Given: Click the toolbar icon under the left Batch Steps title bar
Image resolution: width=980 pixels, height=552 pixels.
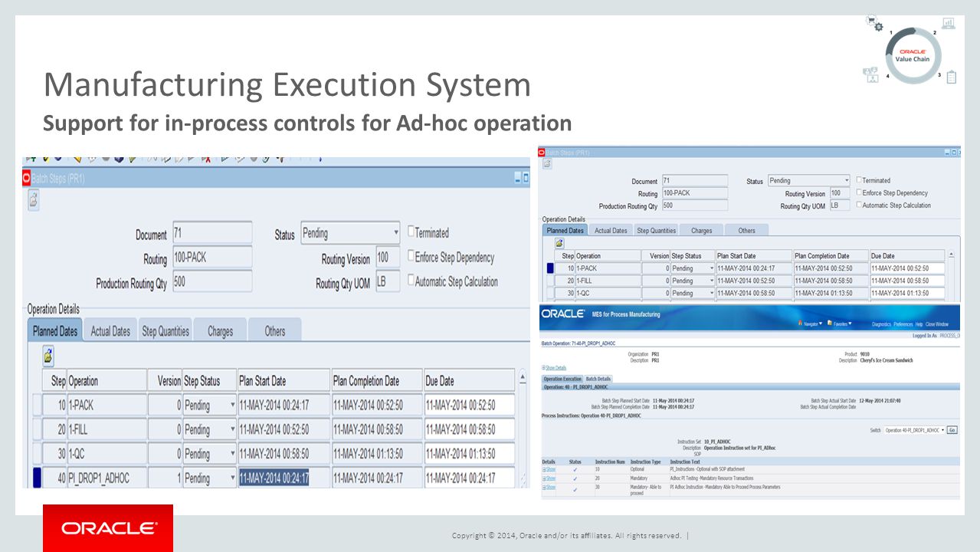Looking at the screenshot, I should tap(34, 201).
